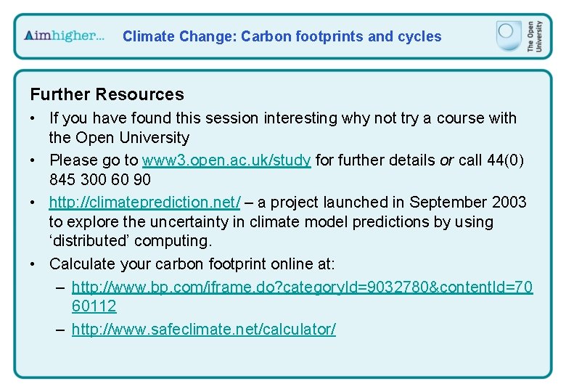The image size is (566, 392).
Task: Click the phone number '845 300 60 90'
Action: coord(100,180)
